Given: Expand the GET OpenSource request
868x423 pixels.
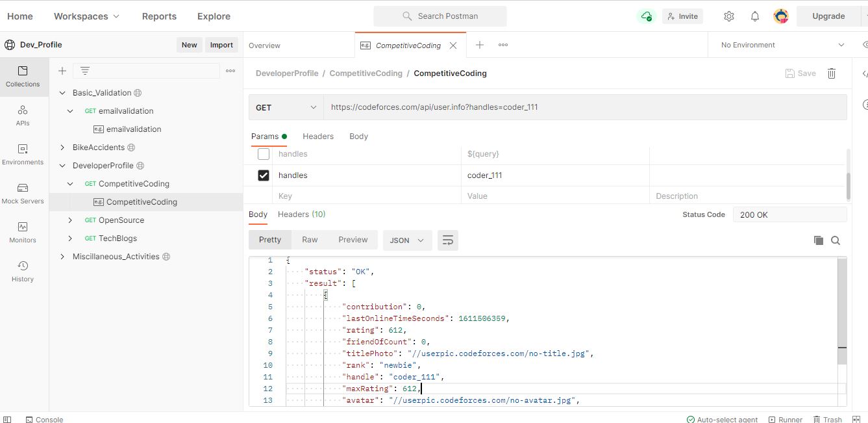Looking at the screenshot, I should (71, 220).
